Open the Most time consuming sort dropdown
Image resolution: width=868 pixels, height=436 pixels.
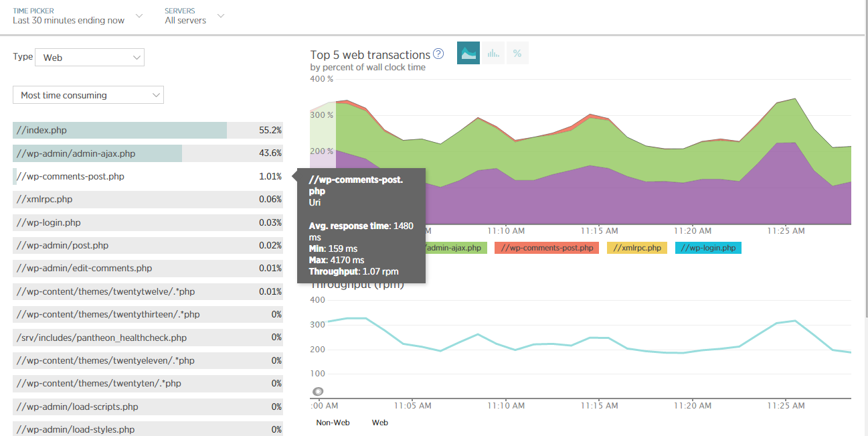[x=88, y=95]
